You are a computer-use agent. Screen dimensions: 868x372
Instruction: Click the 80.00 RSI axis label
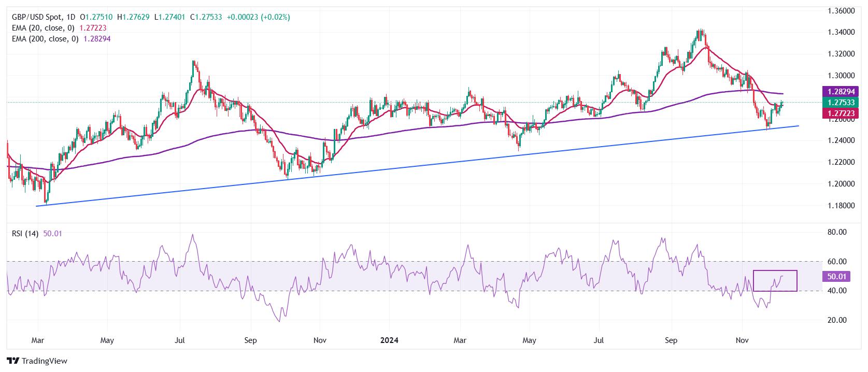[837, 232]
